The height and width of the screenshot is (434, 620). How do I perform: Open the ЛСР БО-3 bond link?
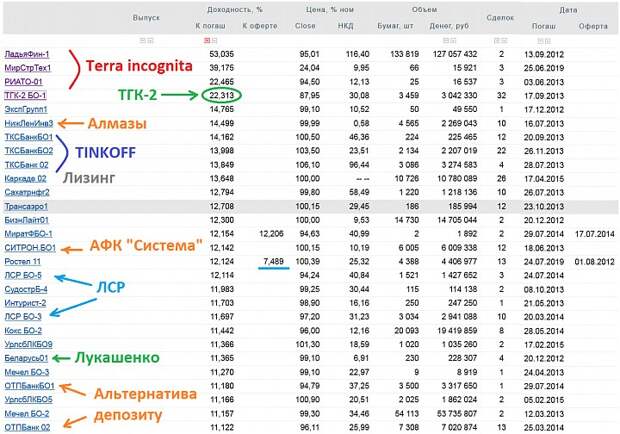pyautogui.click(x=23, y=317)
